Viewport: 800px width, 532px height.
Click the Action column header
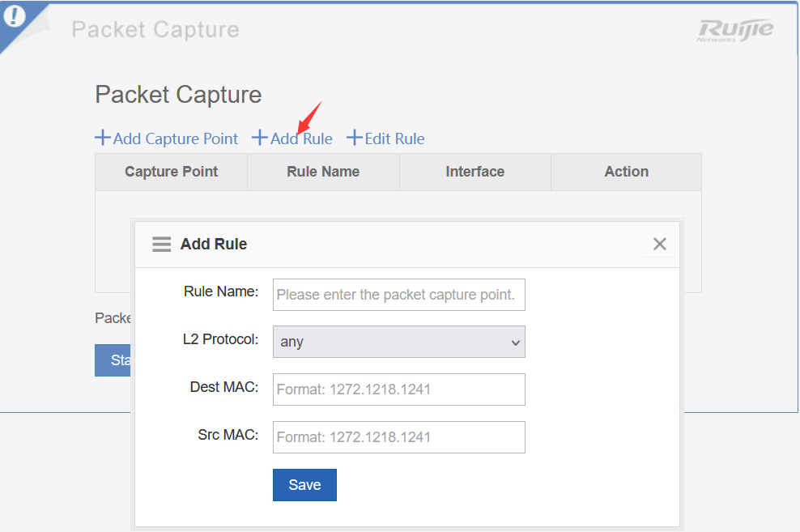coord(626,172)
